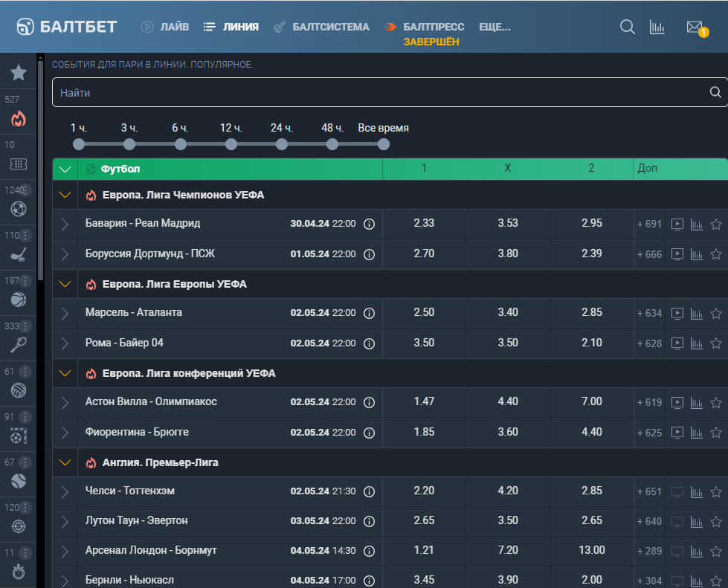Open the БАЛТСИСТЕМА menu item
Viewport: 728px width, 588px height.
tap(322, 27)
